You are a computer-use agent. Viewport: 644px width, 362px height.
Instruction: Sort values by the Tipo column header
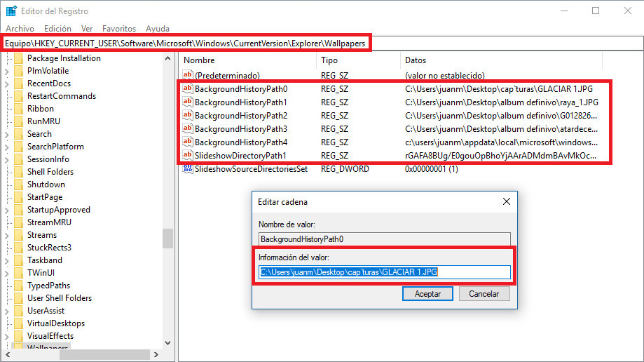[x=358, y=60]
